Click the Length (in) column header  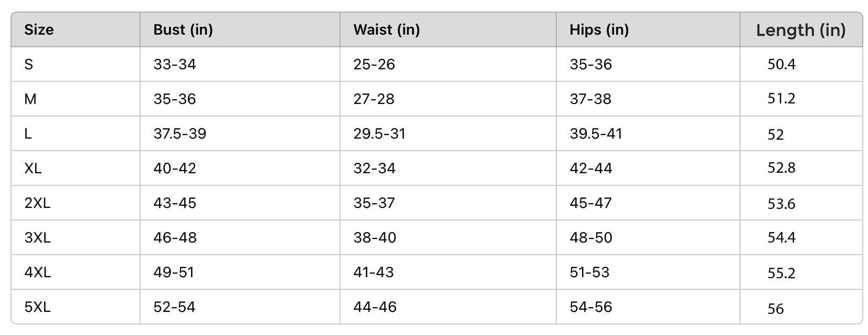[x=801, y=30]
